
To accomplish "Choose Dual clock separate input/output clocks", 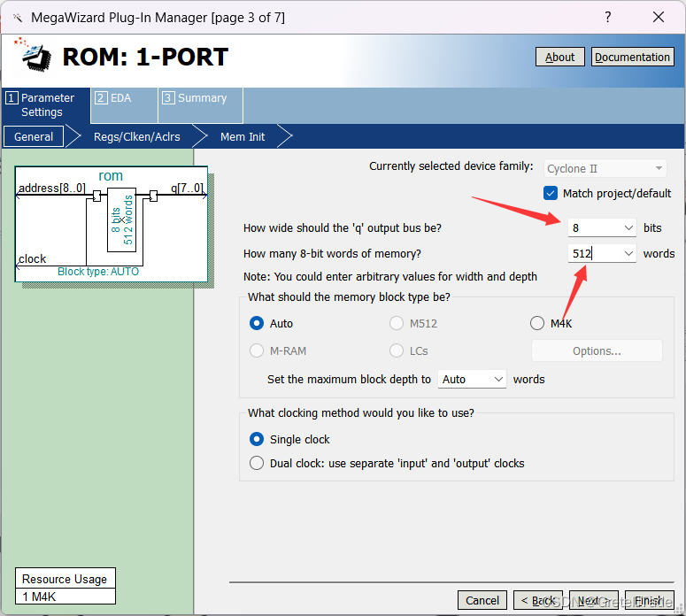I will click(257, 463).
